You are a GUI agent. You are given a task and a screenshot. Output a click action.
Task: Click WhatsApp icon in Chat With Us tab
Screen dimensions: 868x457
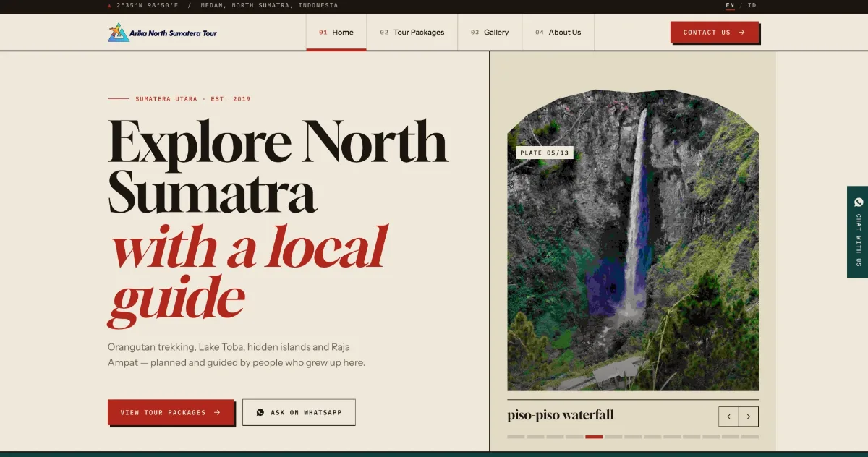click(859, 202)
